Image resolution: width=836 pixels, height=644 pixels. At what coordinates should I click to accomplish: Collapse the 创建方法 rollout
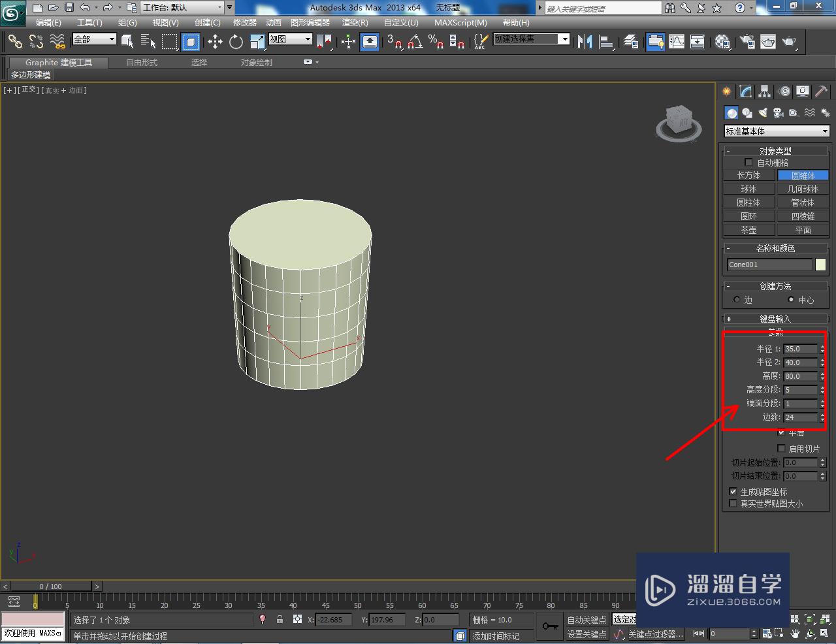click(x=775, y=286)
